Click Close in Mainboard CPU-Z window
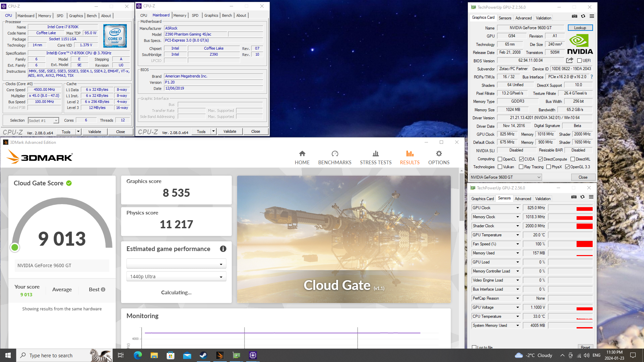Screen dimensions: 644x362 pyautogui.click(x=256, y=131)
